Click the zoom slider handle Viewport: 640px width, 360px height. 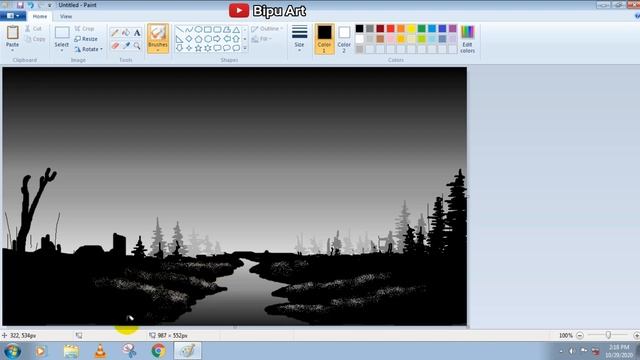click(x=608, y=335)
